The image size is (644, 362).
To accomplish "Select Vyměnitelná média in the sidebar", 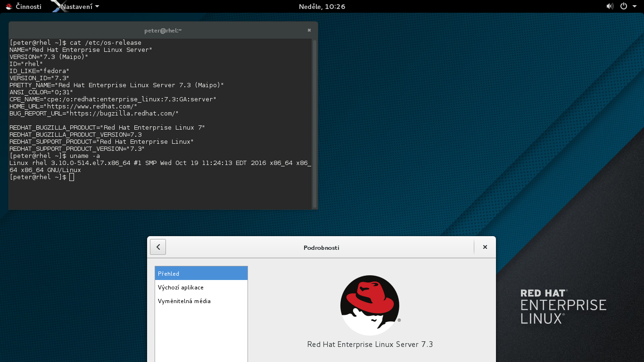I will pos(201,301).
